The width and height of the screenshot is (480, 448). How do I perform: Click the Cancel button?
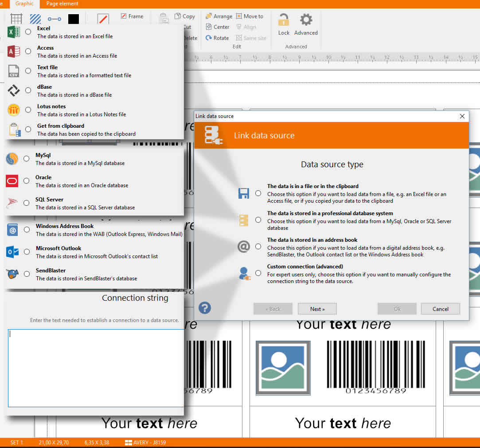coord(440,309)
